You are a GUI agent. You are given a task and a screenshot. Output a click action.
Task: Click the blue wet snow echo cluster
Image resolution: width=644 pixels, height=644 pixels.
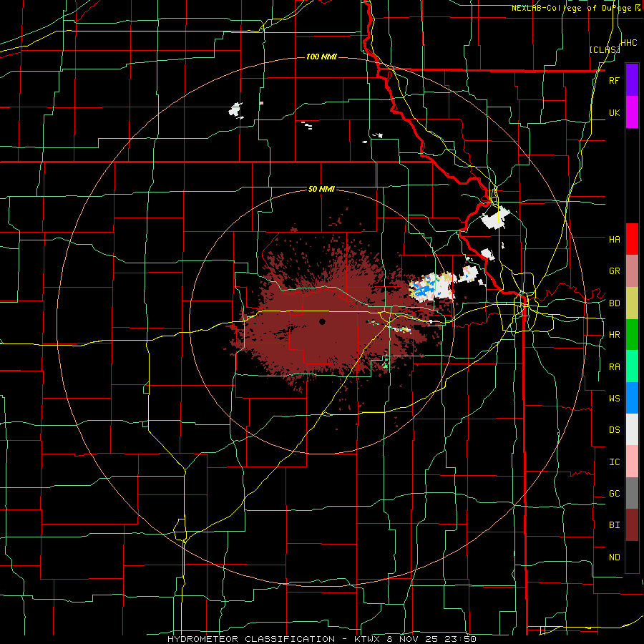pos(423,290)
